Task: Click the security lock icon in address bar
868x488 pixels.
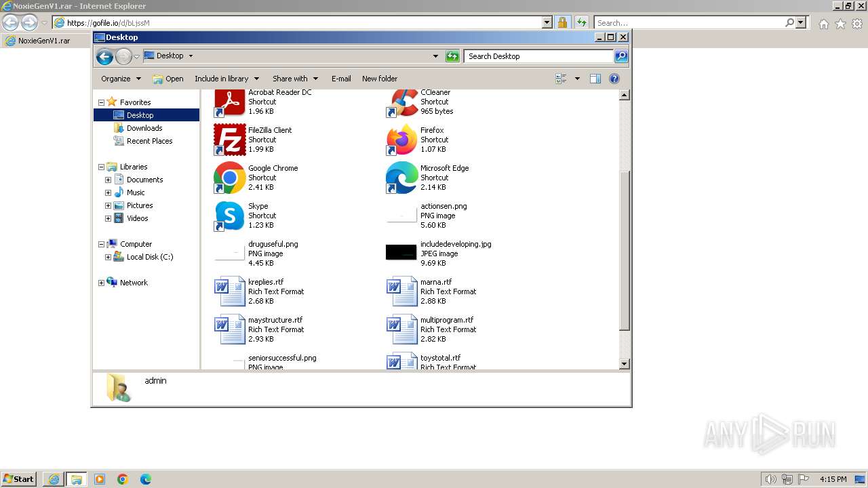Action: pos(562,22)
